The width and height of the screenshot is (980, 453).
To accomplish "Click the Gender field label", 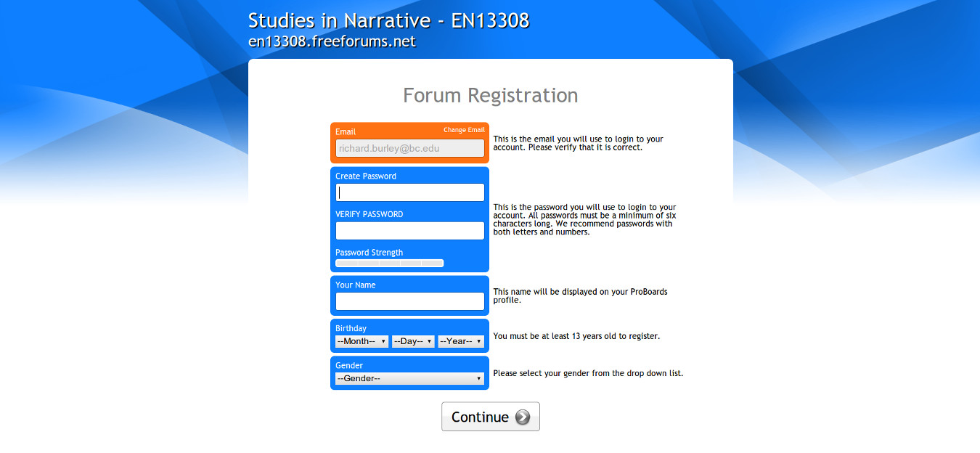I will coord(349,366).
